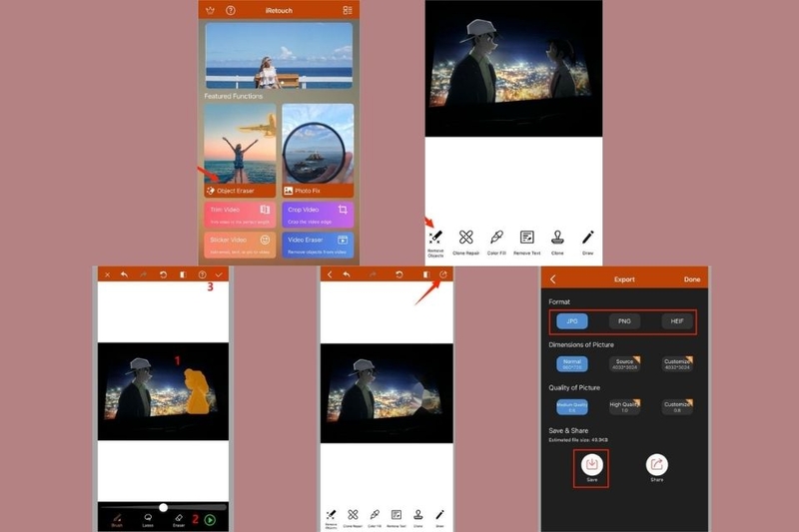
Task: Reset edits on the erased-result screen
Action: pyautogui.click(x=399, y=274)
